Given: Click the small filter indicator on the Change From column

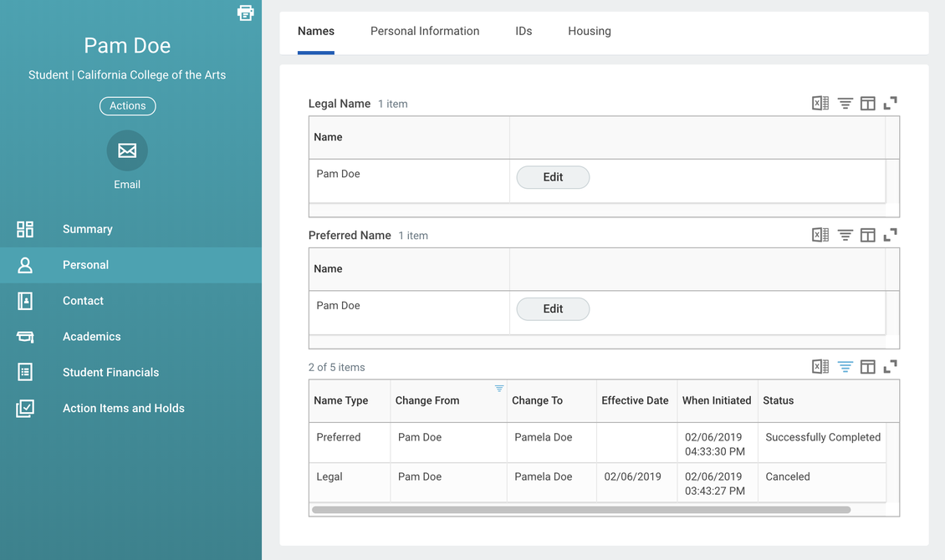Looking at the screenshot, I should pos(499,389).
